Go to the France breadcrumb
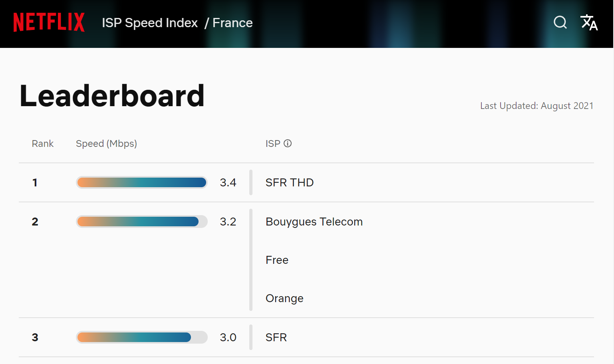The width and height of the screenshot is (614, 364). point(232,23)
